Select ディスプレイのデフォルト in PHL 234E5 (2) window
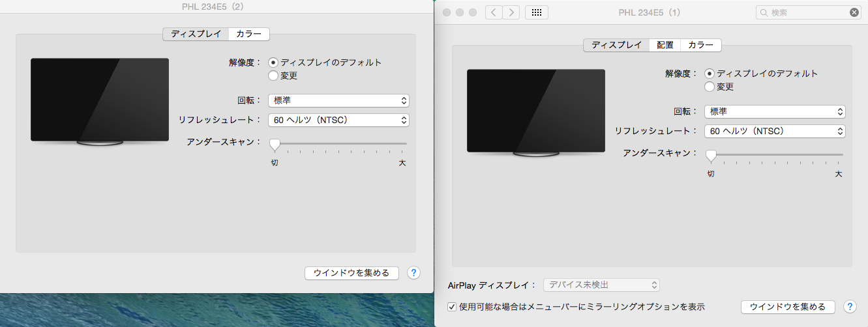Image resolution: width=868 pixels, height=327 pixels. [x=325, y=63]
